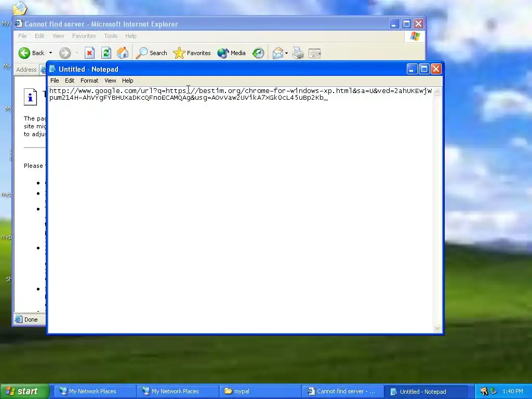This screenshot has height=399, width=532.
Task: Open the Media toolbar button
Action: (231, 53)
